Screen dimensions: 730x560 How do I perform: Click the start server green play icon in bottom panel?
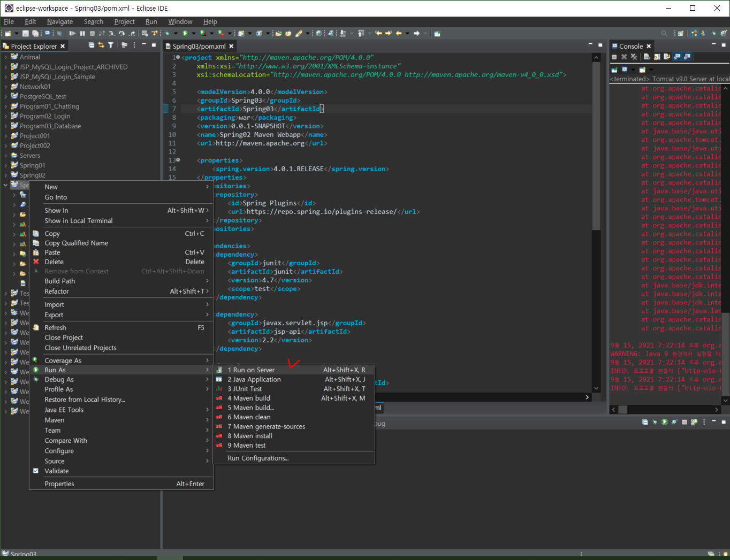pyautogui.click(x=664, y=422)
